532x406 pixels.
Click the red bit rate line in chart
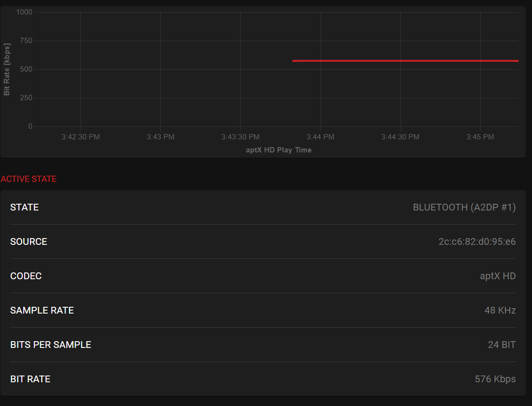[x=405, y=61]
